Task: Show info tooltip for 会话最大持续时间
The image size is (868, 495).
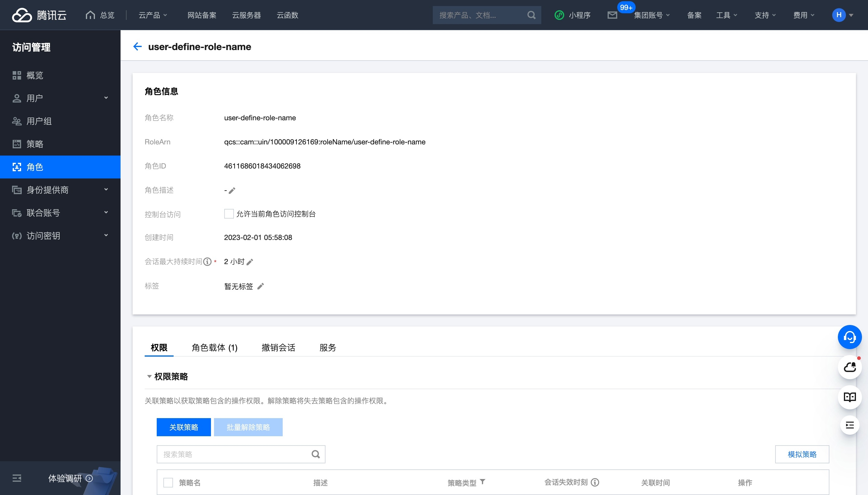Action: point(207,262)
